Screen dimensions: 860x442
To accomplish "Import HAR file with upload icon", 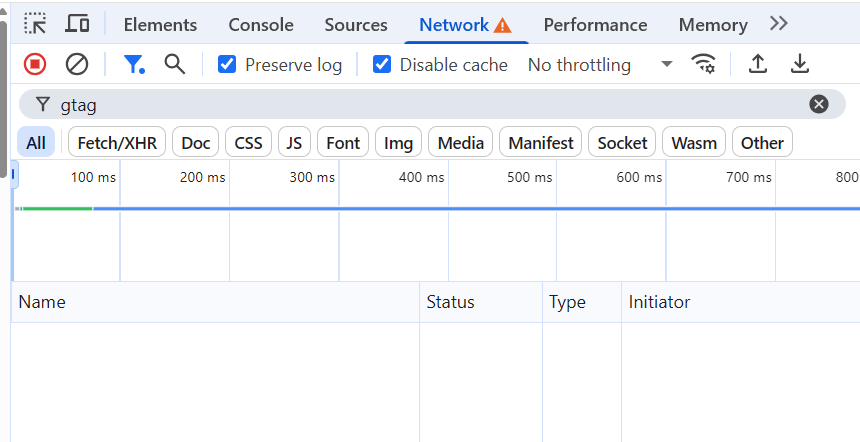I will coord(758,65).
